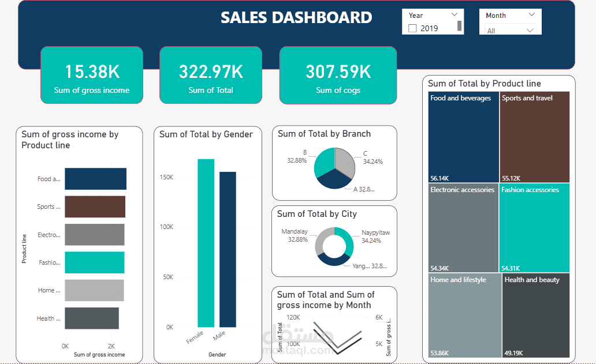Tick the 2019 year checkbox
Viewport: 596px width, 364px height.
(x=412, y=28)
